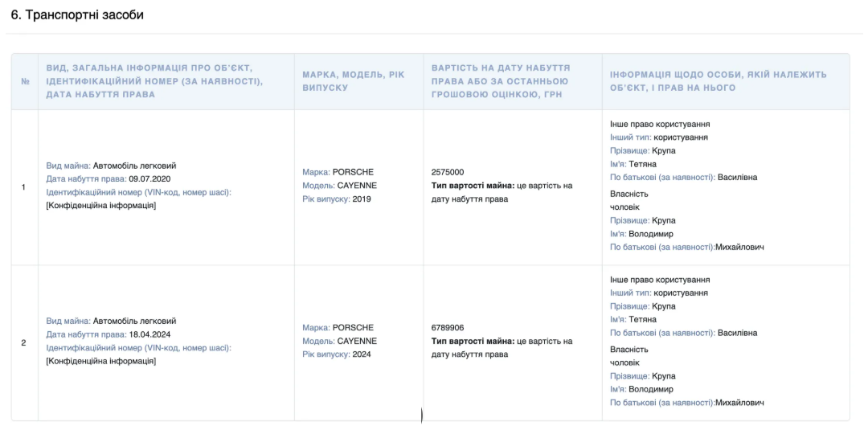Image resolution: width=868 pixels, height=426 pixels.
Task: Click the "Марка, модель, рік випуску" column header
Action: click(x=354, y=81)
